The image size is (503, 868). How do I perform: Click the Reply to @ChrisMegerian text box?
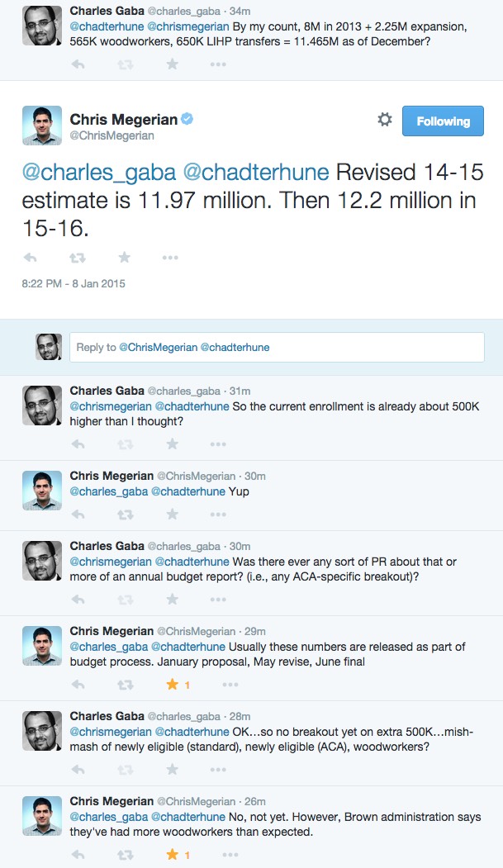[x=277, y=348]
